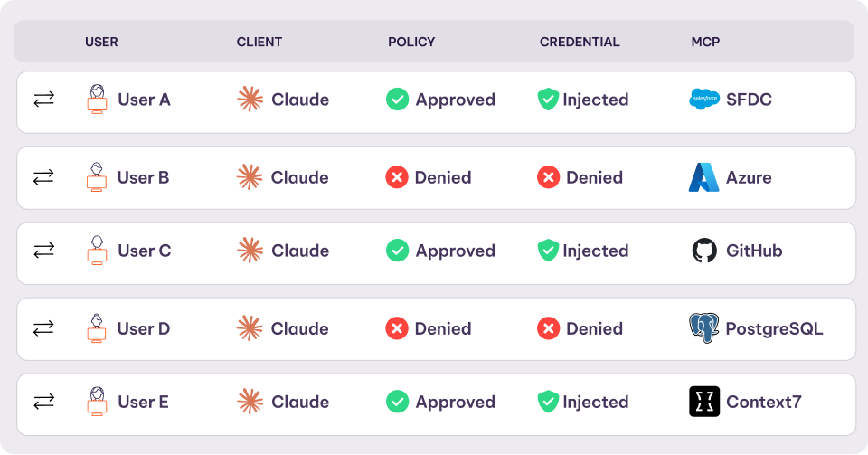
Task: Select the MCP column header
Action: click(x=705, y=42)
